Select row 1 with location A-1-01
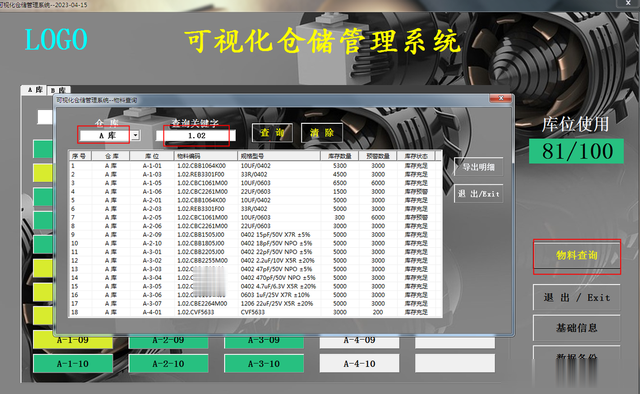 255,166
